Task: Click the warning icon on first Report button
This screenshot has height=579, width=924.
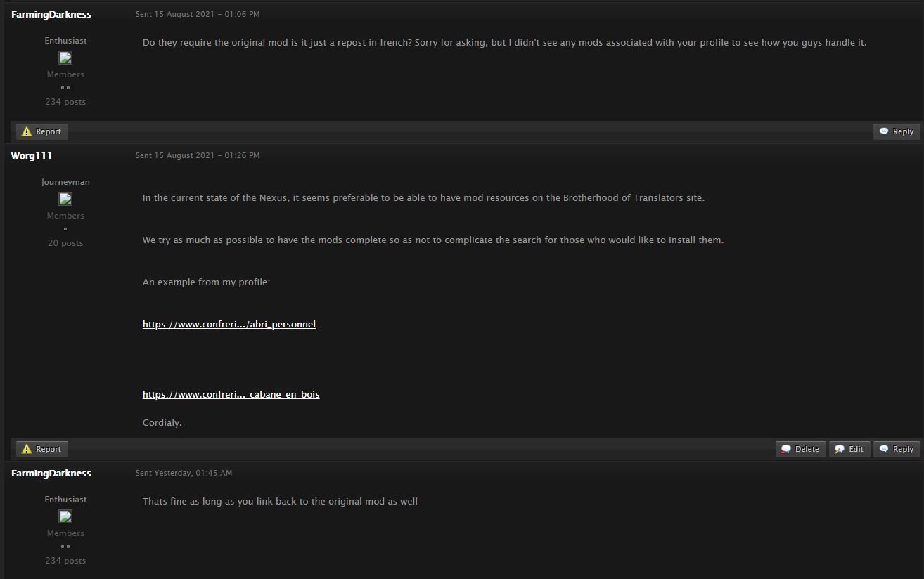Action: click(x=27, y=131)
